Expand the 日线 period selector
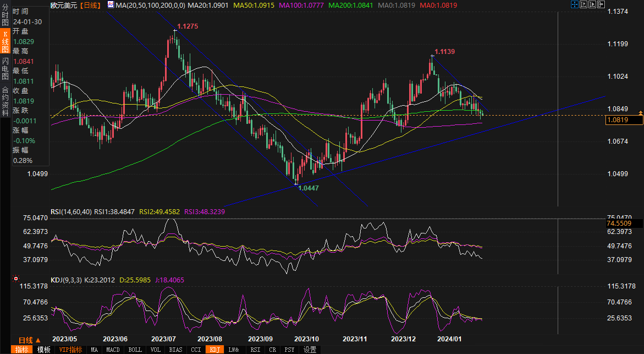The image size is (644, 354). (x=26, y=340)
